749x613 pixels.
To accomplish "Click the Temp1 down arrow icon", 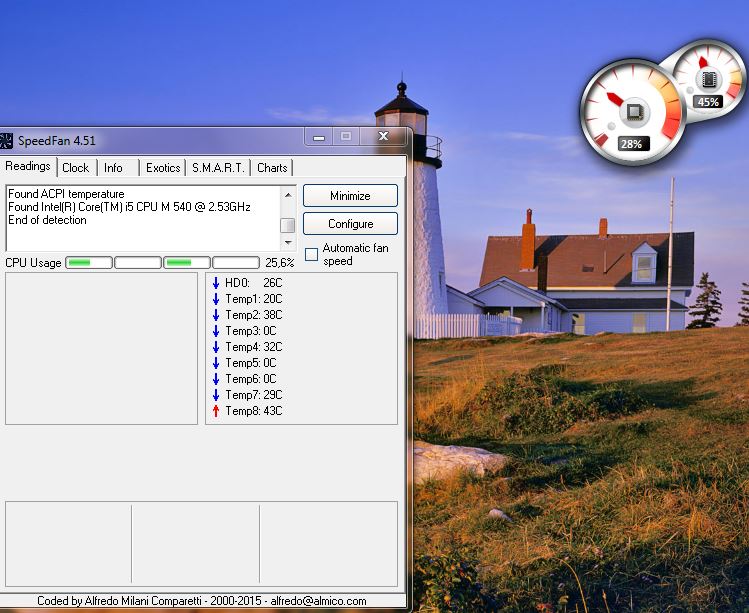I will click(215, 299).
